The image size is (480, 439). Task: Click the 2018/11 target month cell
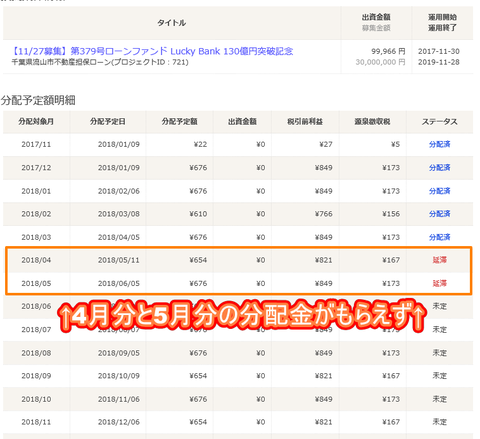click(36, 422)
